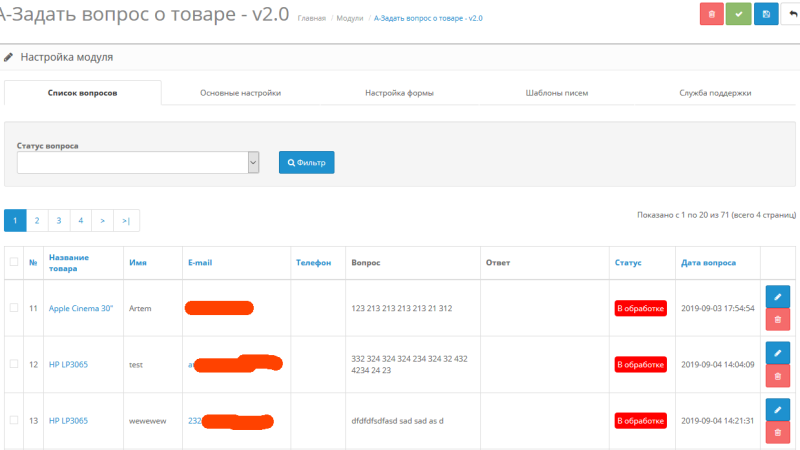Check the box for row 13
Image resolution: width=800 pixels, height=450 pixels.
click(x=14, y=420)
